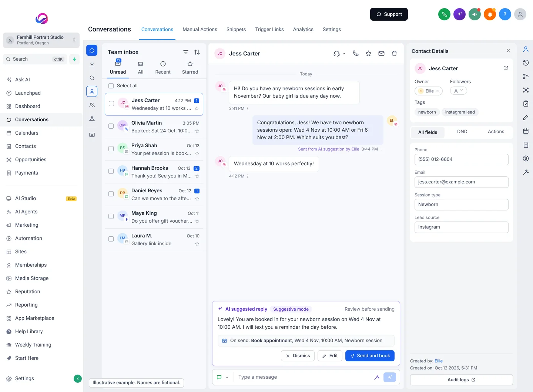This screenshot has height=392, width=533.
Task: Select the Daniel Reyes conversation checkbox
Action: 111,194
